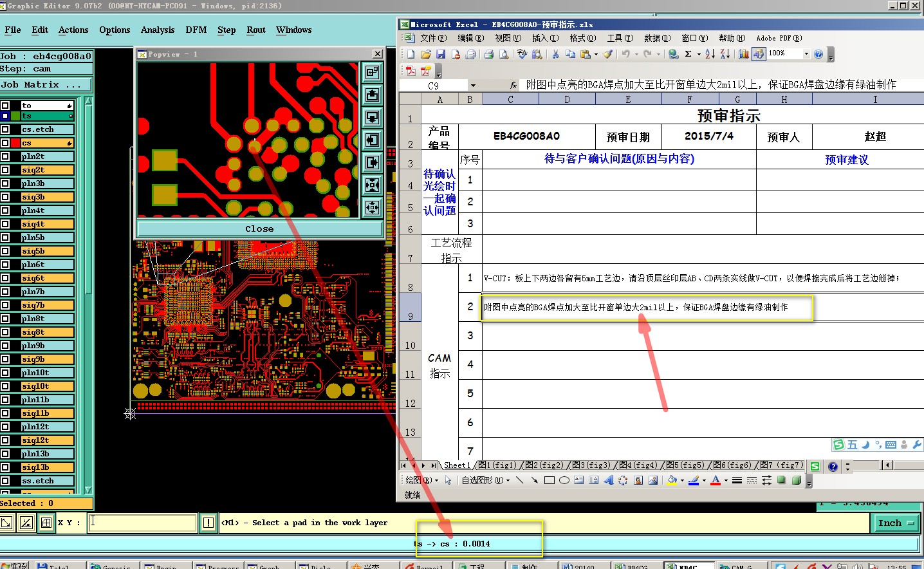Click the Print icon in Excel toolbar
This screenshot has height=569, width=924.
488,54
